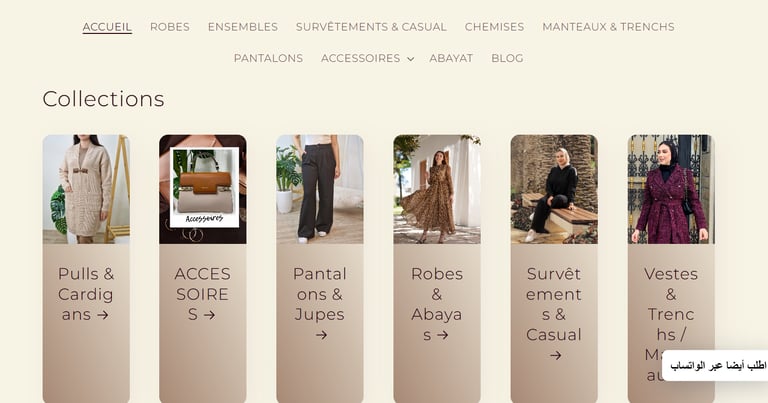Expand the ACCESSOIRES menu chevron
768x403 pixels.
[x=410, y=59]
